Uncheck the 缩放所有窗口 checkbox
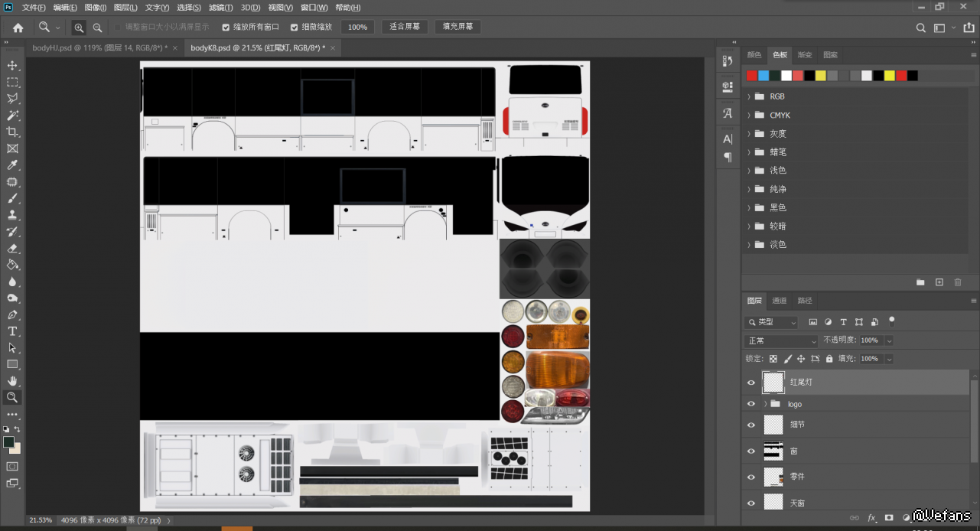980x531 pixels. pos(226,28)
